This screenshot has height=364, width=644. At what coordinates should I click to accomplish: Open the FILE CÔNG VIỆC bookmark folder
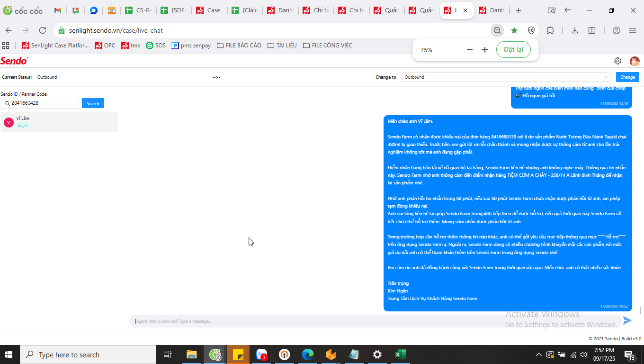[328, 45]
